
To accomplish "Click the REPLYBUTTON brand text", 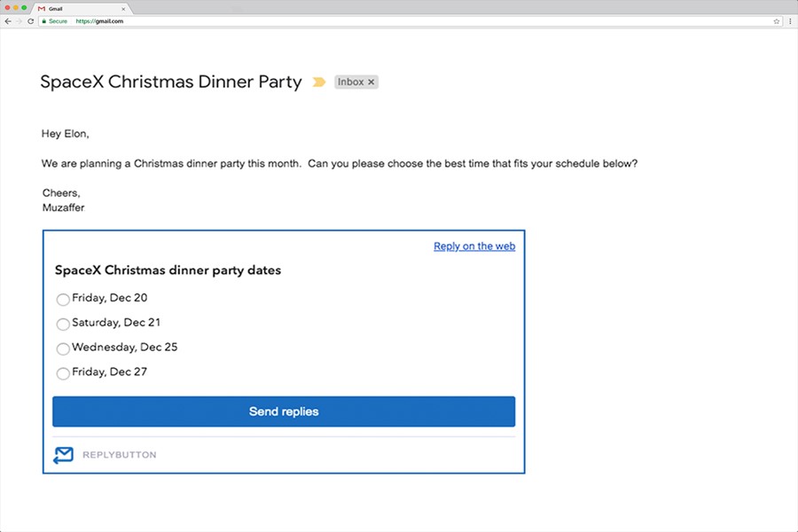I will pyautogui.click(x=119, y=455).
